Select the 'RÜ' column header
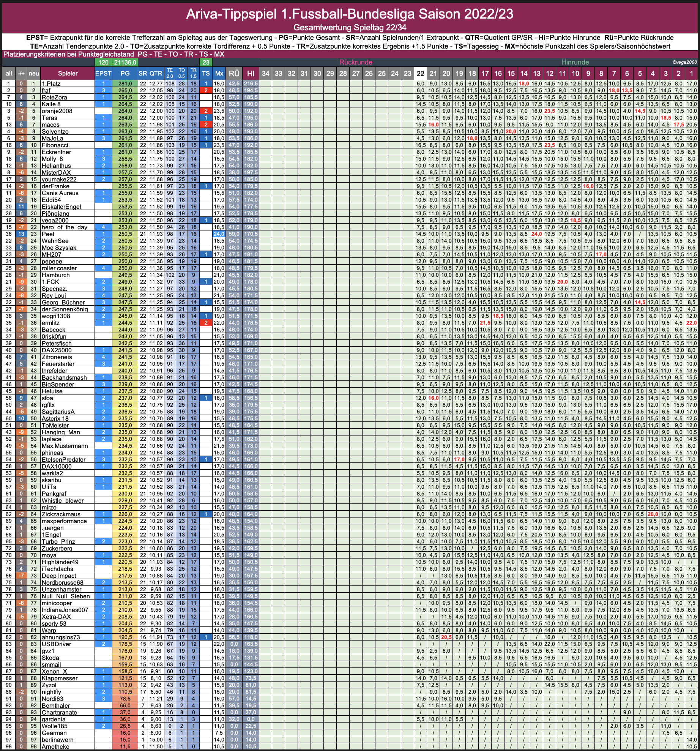The width and height of the screenshot is (700, 751). (234, 74)
